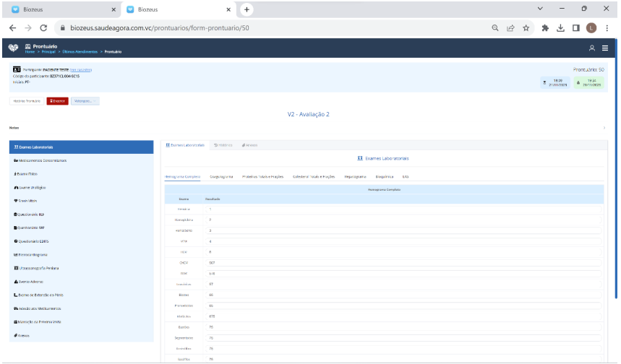This screenshot has height=364, width=621.
Task: Open the Chrome tab search chevron
Action: 540,9
